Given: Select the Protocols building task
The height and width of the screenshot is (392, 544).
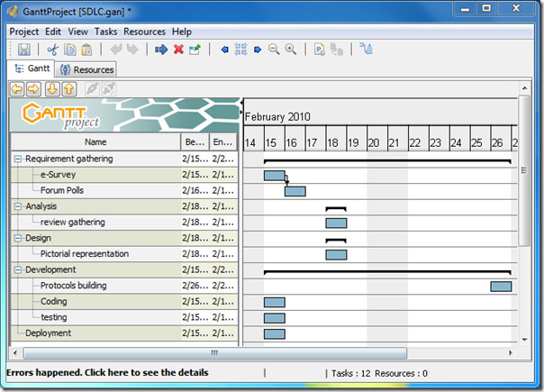Looking at the screenshot, I should tap(124, 286).
